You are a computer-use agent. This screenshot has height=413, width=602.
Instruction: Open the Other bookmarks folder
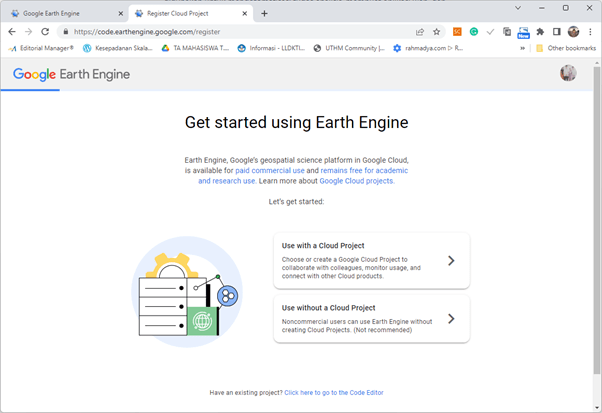pos(566,47)
